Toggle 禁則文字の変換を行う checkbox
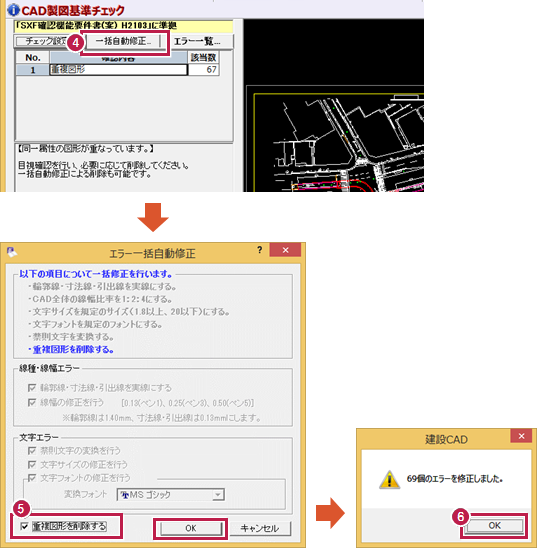 32,450
